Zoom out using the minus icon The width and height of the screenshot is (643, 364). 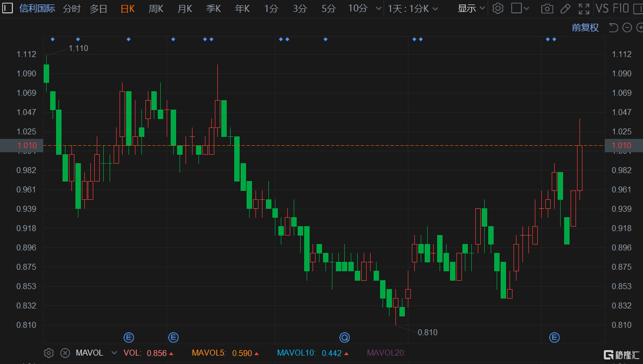pos(627,28)
